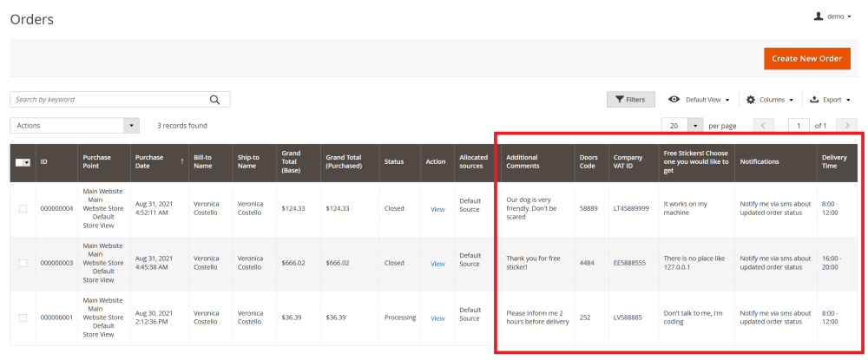Open the per page count dropdown
This screenshot has height=360, width=868.
tap(695, 126)
